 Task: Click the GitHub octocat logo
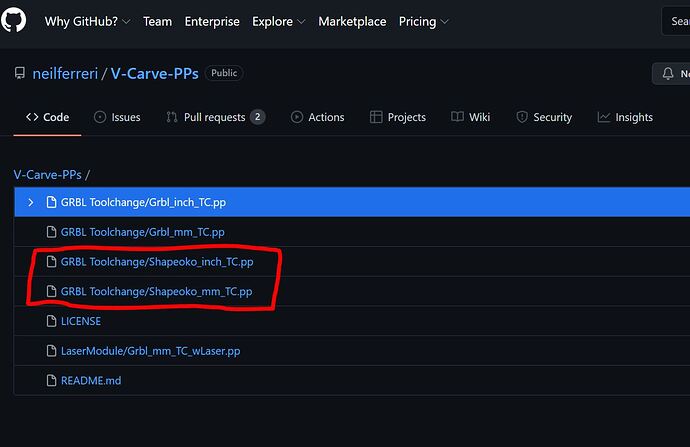tap(13, 20)
